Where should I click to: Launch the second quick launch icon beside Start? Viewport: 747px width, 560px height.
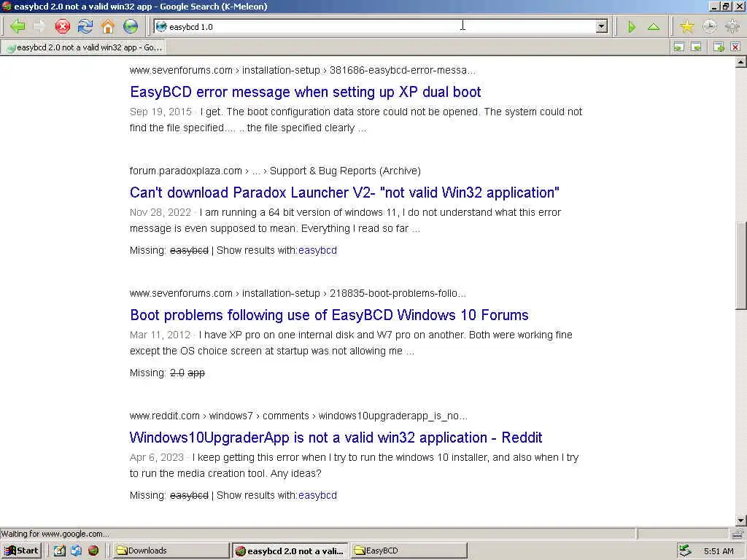point(76,551)
